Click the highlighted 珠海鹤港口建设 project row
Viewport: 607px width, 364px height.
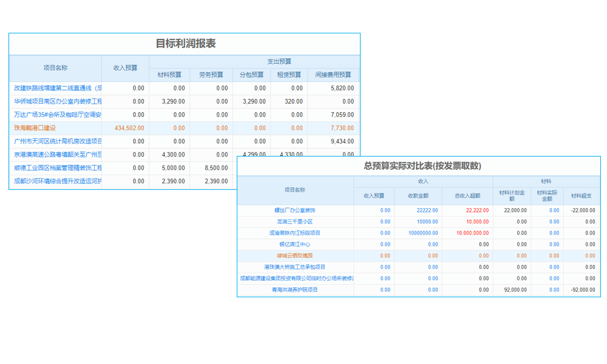tap(36, 128)
